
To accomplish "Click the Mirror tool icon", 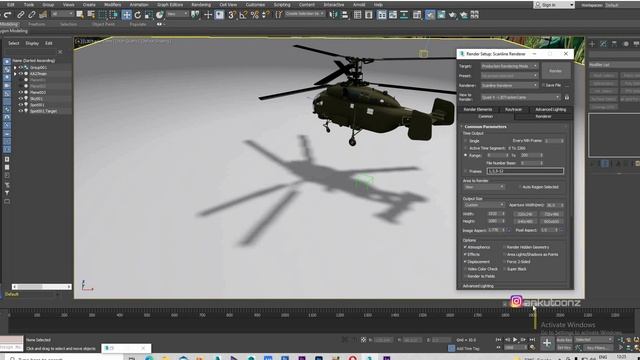I will [x=333, y=15].
